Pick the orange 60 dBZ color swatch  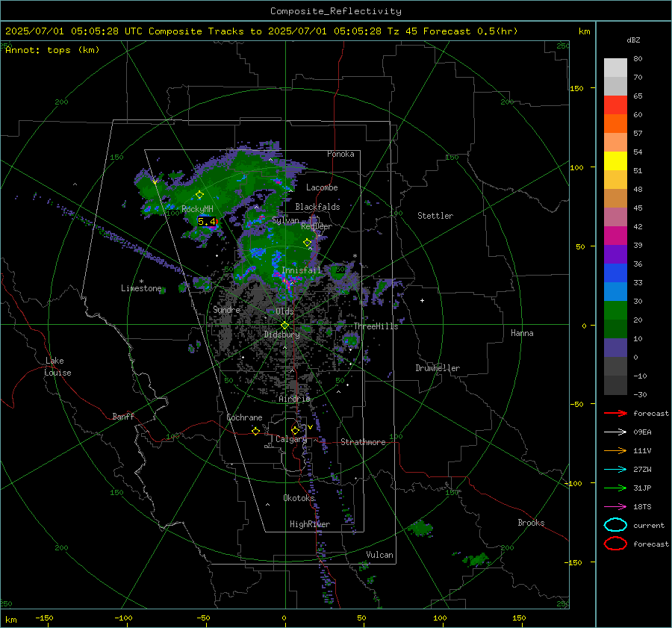[x=615, y=123]
